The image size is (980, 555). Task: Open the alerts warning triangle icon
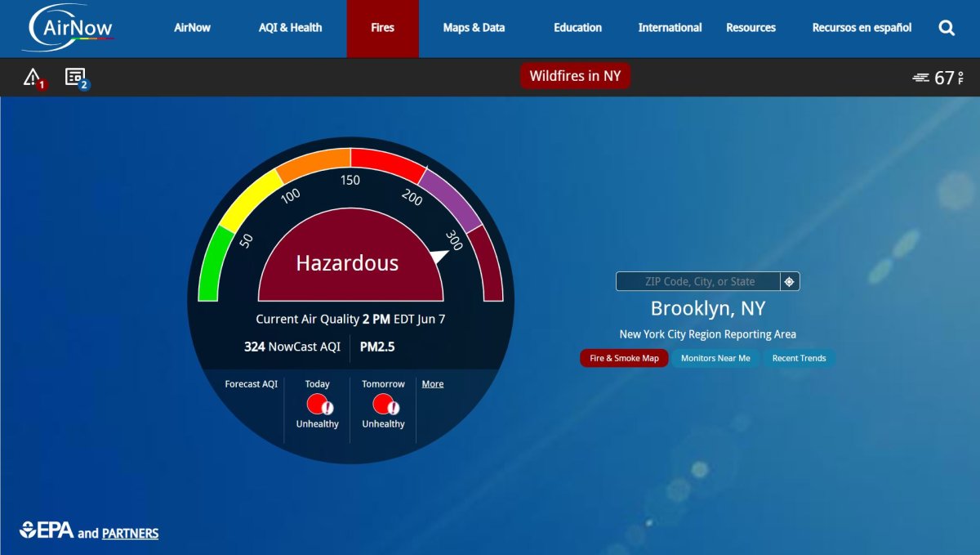click(x=33, y=78)
